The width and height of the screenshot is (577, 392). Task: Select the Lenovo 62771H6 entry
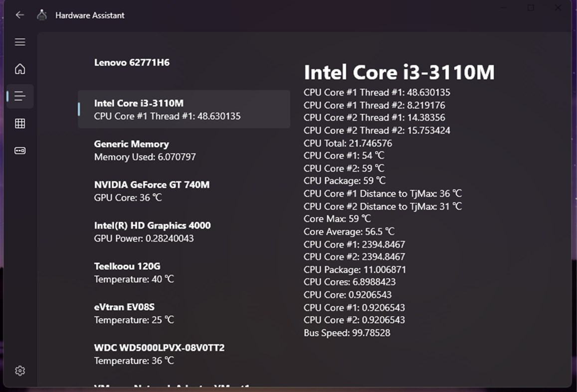click(132, 63)
